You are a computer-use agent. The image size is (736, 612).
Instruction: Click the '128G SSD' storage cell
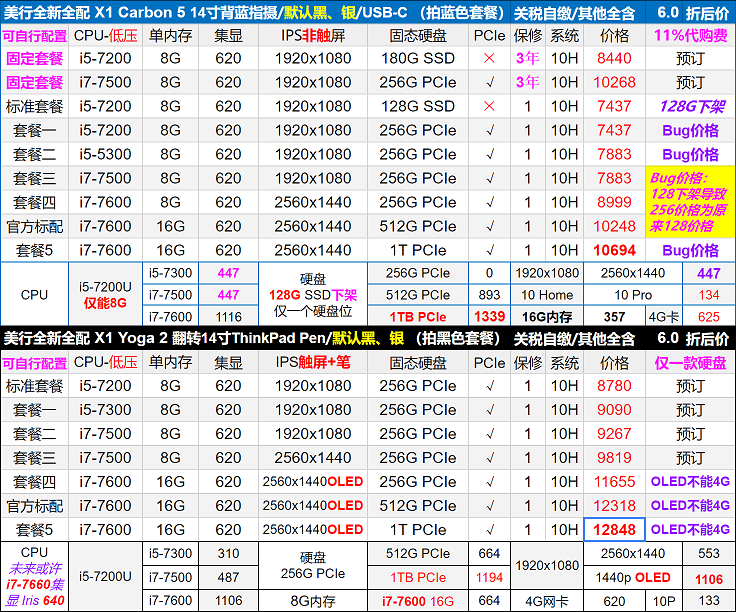[418, 106]
